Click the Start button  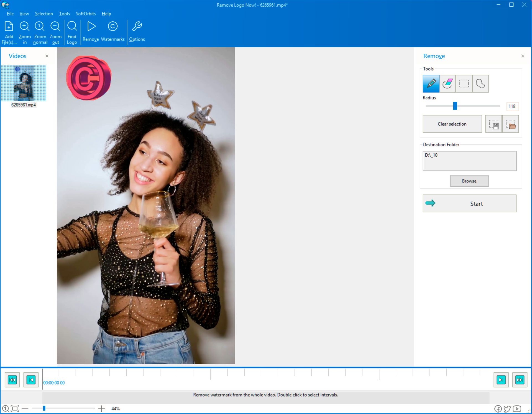[x=469, y=203]
